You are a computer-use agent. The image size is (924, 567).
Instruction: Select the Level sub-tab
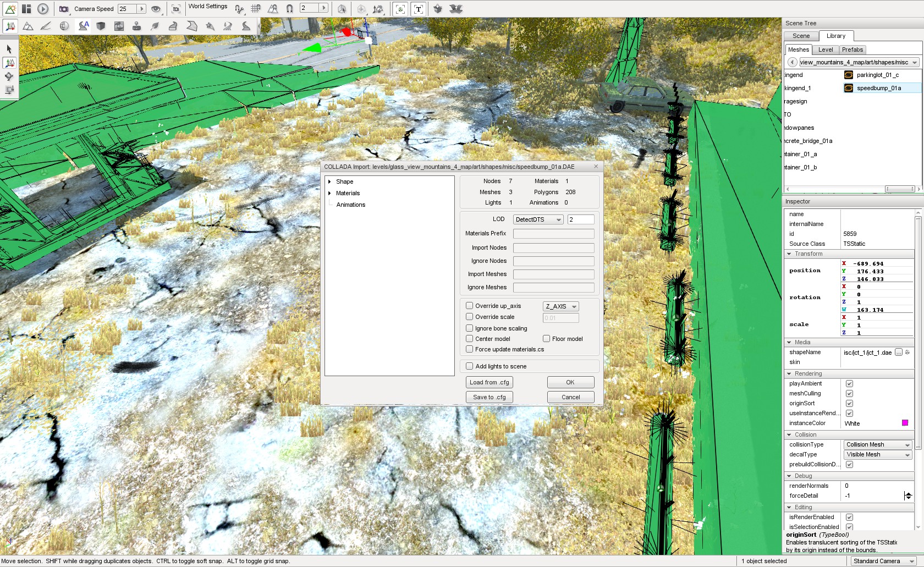pyautogui.click(x=826, y=49)
